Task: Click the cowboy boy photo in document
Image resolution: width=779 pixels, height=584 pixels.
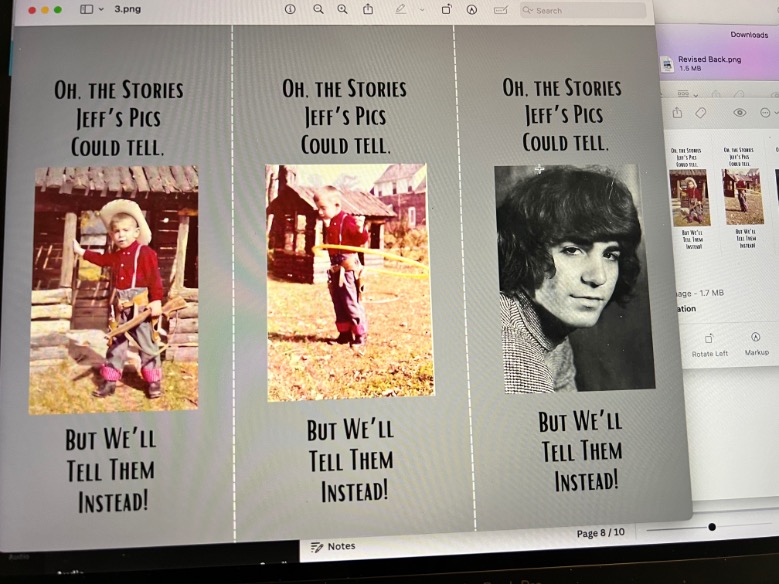Action: tap(114, 290)
